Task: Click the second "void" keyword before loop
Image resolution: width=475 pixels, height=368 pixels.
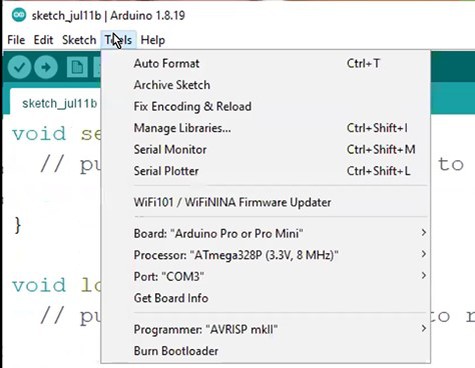Action: pyautogui.click(x=39, y=285)
